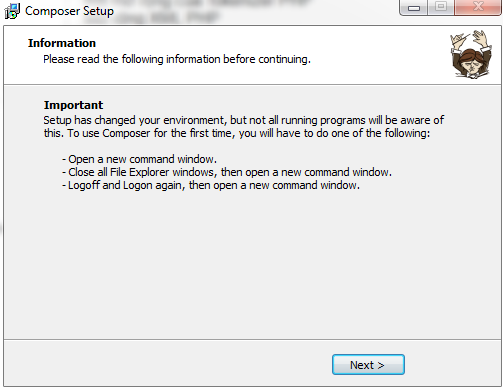
Task: Click the bold "Information" heading
Action: click(x=62, y=43)
